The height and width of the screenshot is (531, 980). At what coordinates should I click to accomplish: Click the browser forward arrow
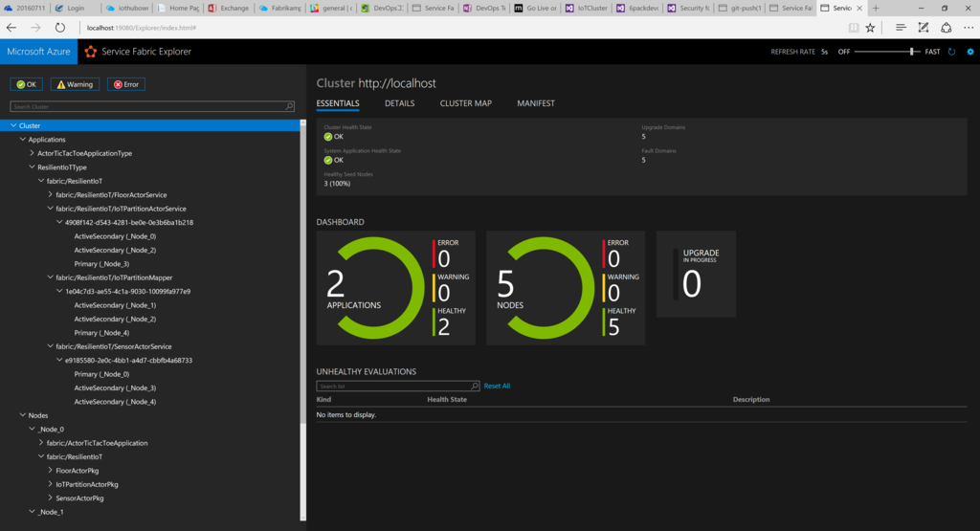(35, 28)
